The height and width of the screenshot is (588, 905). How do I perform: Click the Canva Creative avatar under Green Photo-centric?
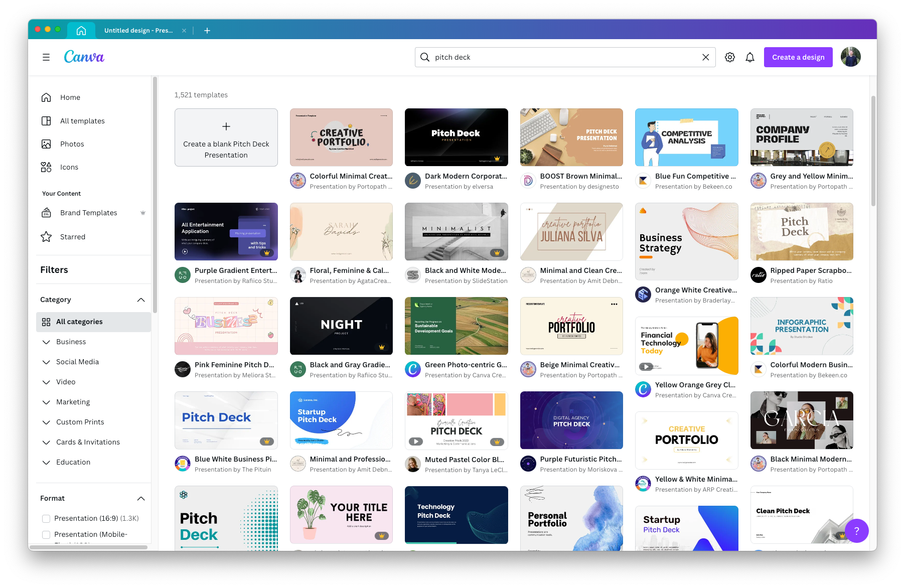point(413,369)
